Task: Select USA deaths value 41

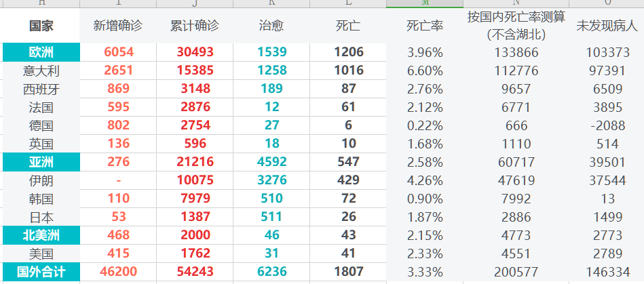Action: [348, 253]
